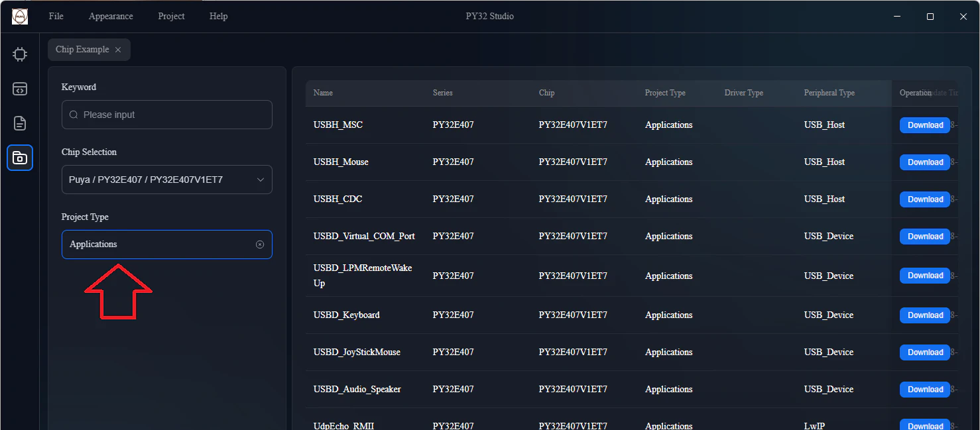Download the USBD_Audio_Speaker example
The width and height of the screenshot is (980, 430).
click(x=925, y=390)
